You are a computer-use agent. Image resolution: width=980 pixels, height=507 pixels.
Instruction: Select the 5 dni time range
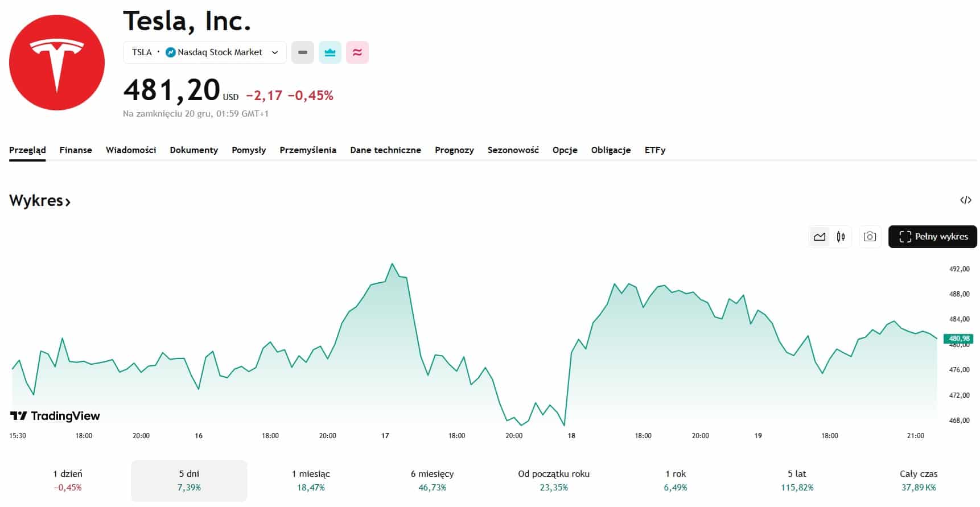click(189, 480)
